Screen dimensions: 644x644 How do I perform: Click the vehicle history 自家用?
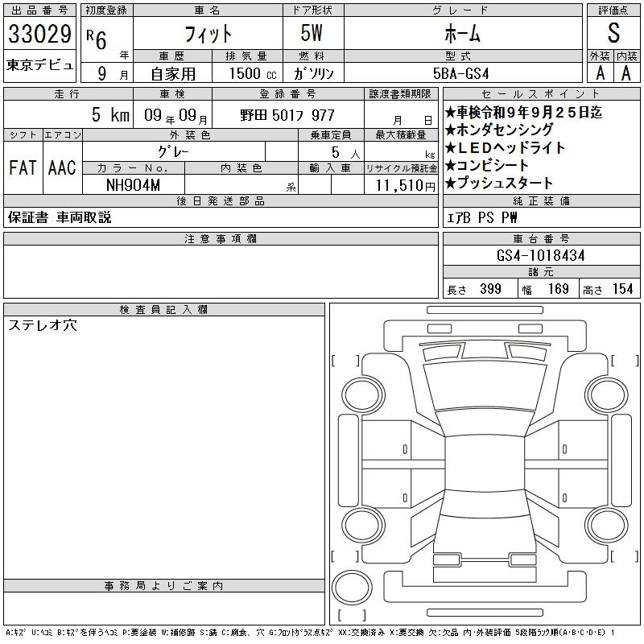click(x=173, y=74)
